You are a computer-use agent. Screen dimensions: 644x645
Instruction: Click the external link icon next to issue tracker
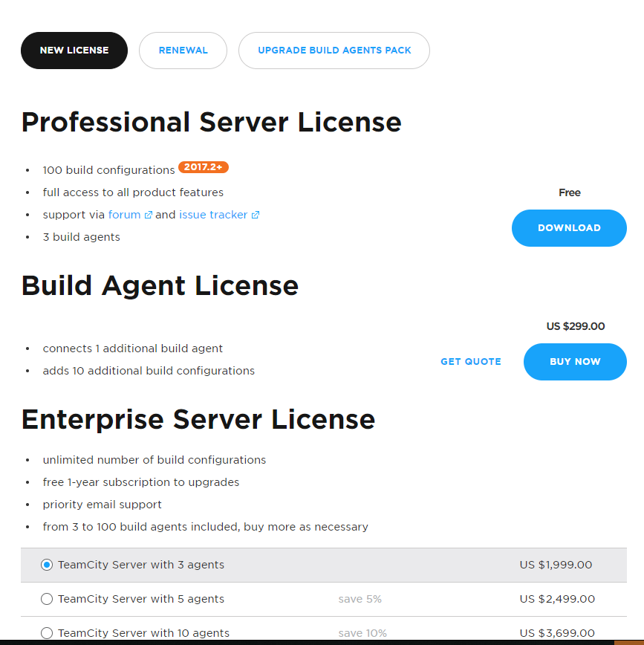(256, 215)
